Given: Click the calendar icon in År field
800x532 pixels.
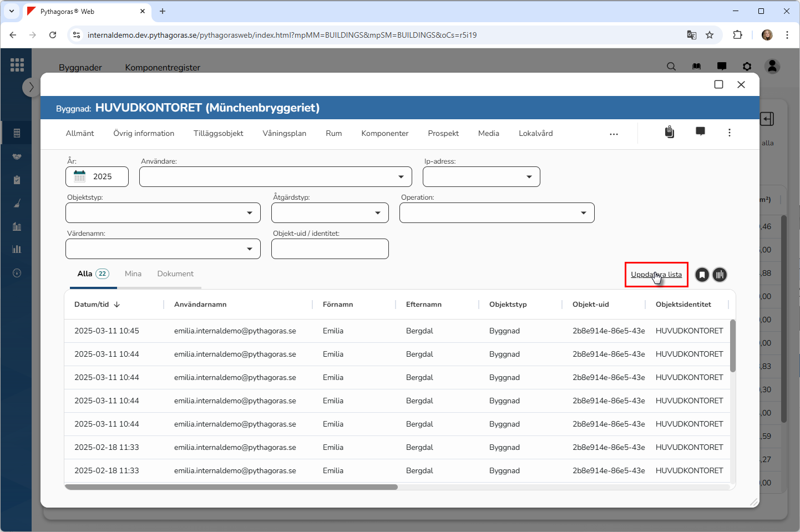Looking at the screenshot, I should [x=80, y=176].
